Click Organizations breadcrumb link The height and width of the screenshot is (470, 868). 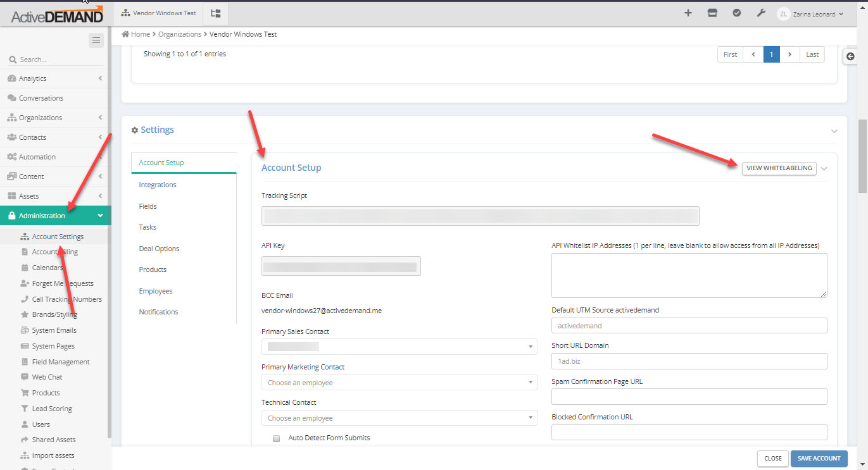(180, 34)
